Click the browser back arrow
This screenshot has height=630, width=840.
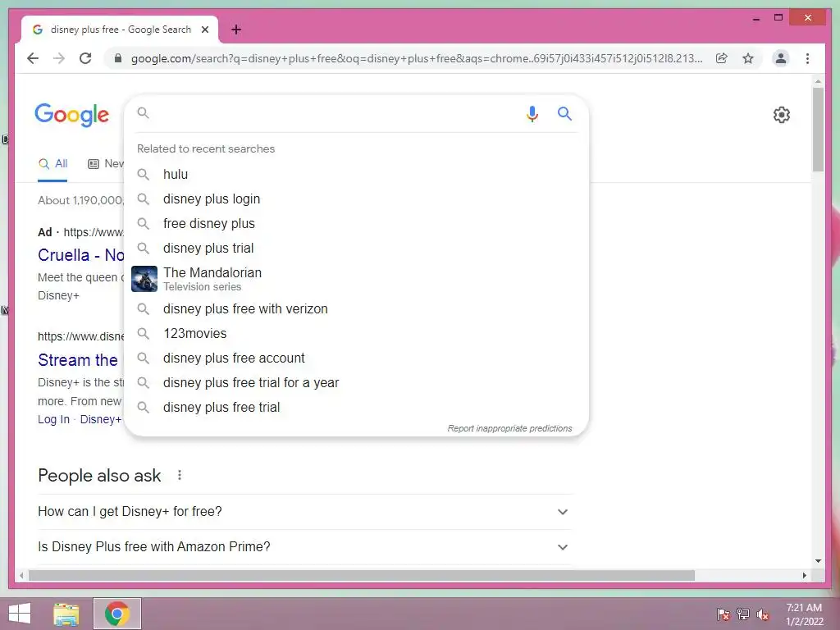(33, 58)
